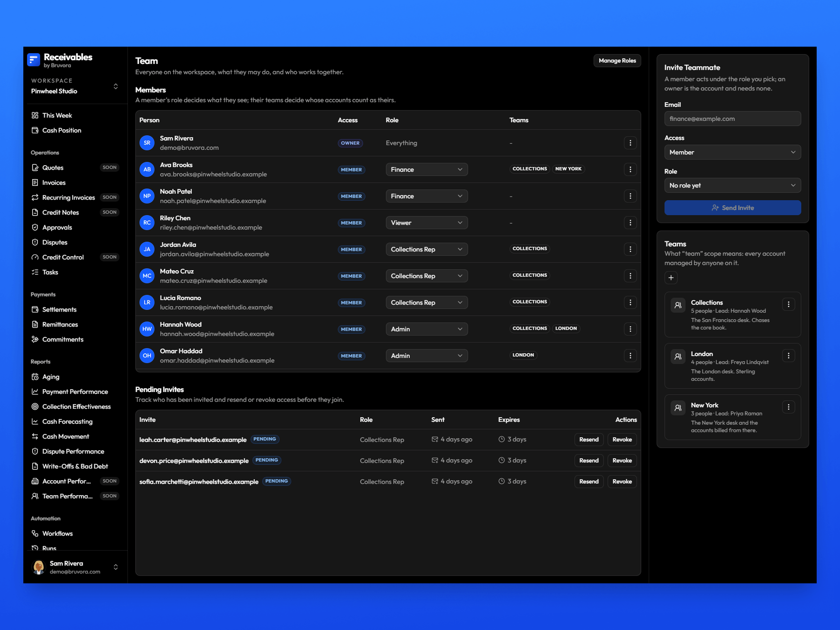This screenshot has height=630, width=840.
Task: Open Jordan Avila Collections Rep dropdown
Action: pyautogui.click(x=427, y=249)
